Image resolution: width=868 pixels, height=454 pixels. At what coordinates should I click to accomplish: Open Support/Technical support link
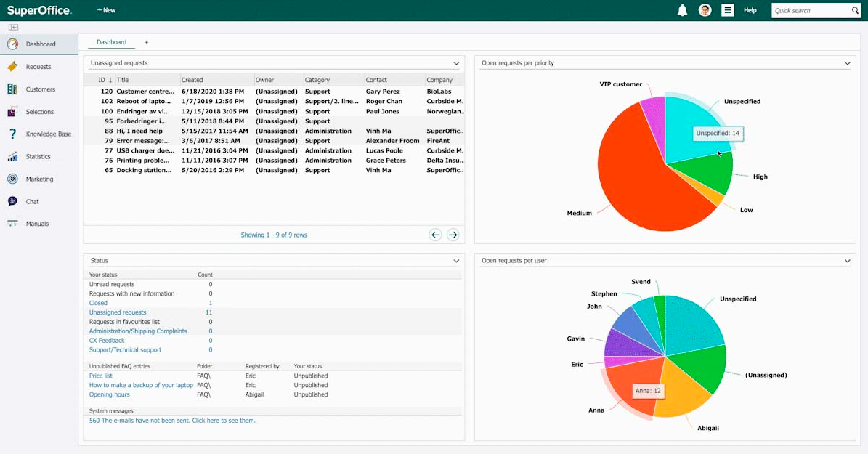click(125, 350)
